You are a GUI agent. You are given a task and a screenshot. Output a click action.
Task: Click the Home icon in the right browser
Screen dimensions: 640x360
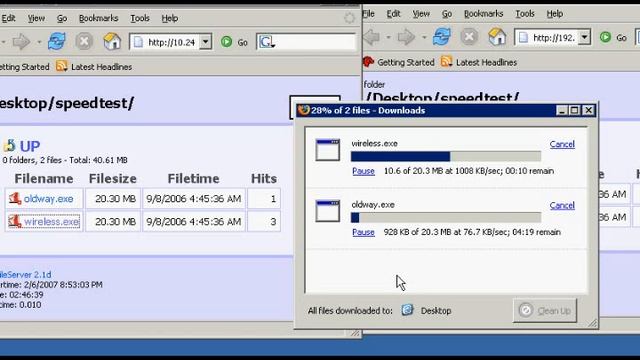(497, 37)
